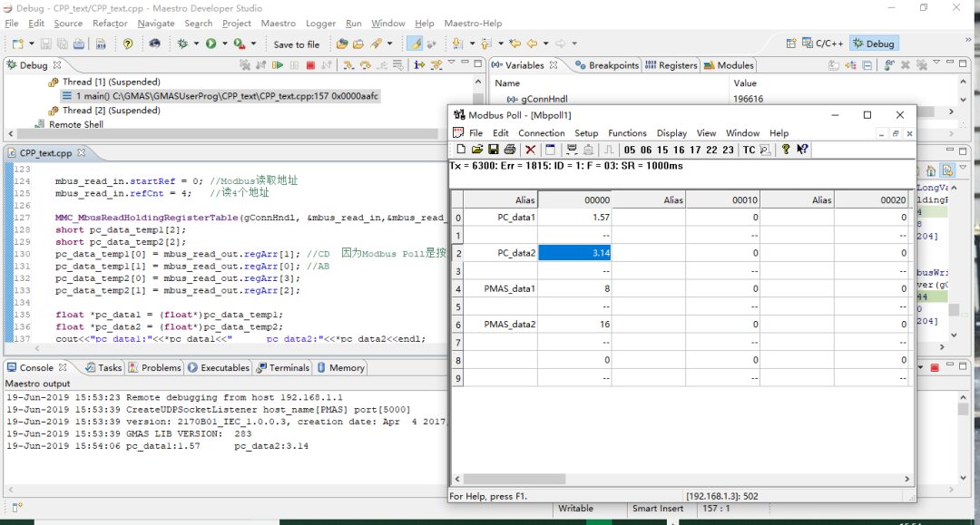Screen dimensions: 980x525
Task: Click the Step Over icon in Debug view
Action: point(365,65)
